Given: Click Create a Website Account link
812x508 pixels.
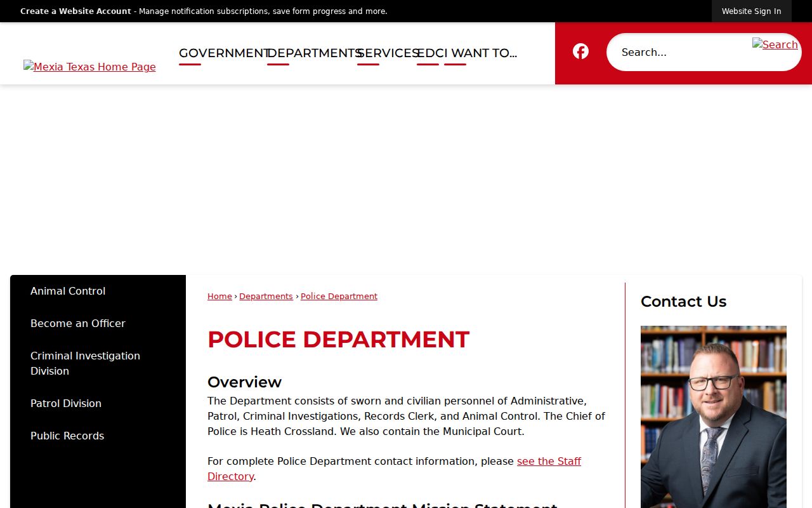Looking at the screenshot, I should pyautogui.click(x=75, y=11).
